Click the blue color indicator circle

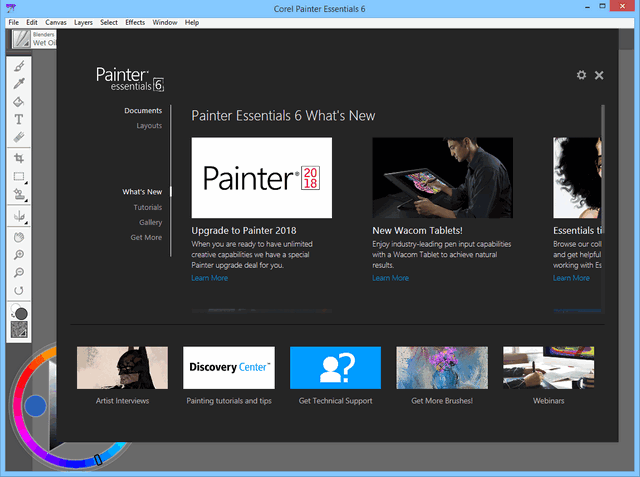coord(36,406)
